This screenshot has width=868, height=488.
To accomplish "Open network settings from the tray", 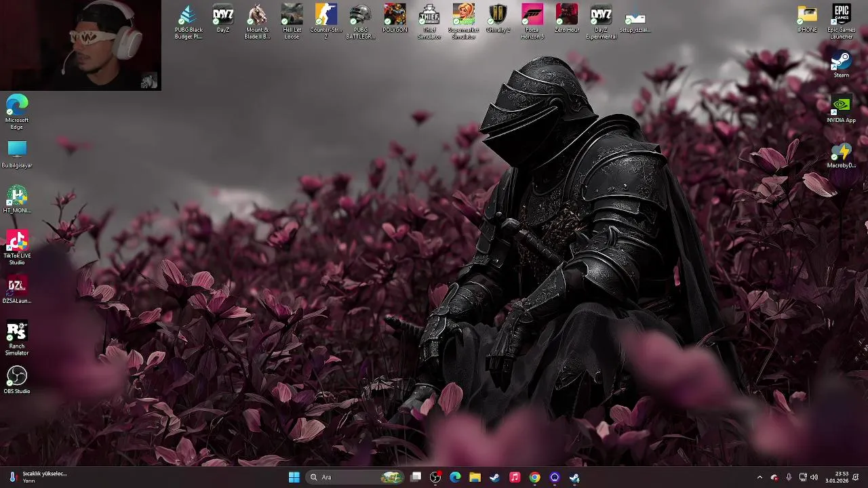I will (803, 477).
